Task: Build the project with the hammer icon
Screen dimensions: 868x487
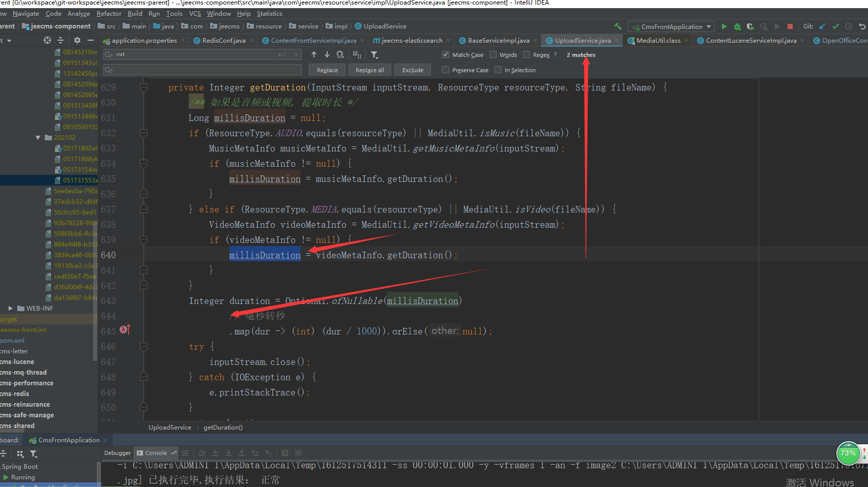Action: click(618, 26)
